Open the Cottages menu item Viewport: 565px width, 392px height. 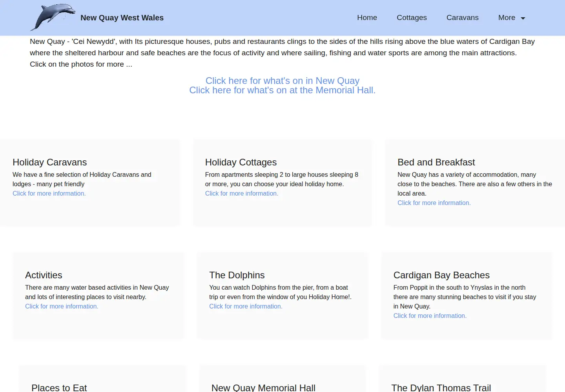tap(412, 18)
